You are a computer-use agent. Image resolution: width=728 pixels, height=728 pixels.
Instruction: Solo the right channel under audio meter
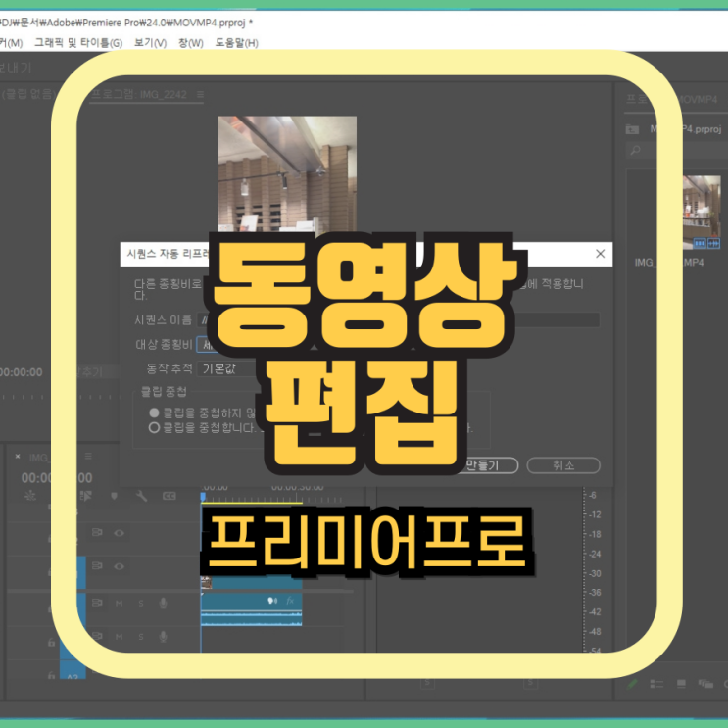pyautogui.click(x=530, y=683)
